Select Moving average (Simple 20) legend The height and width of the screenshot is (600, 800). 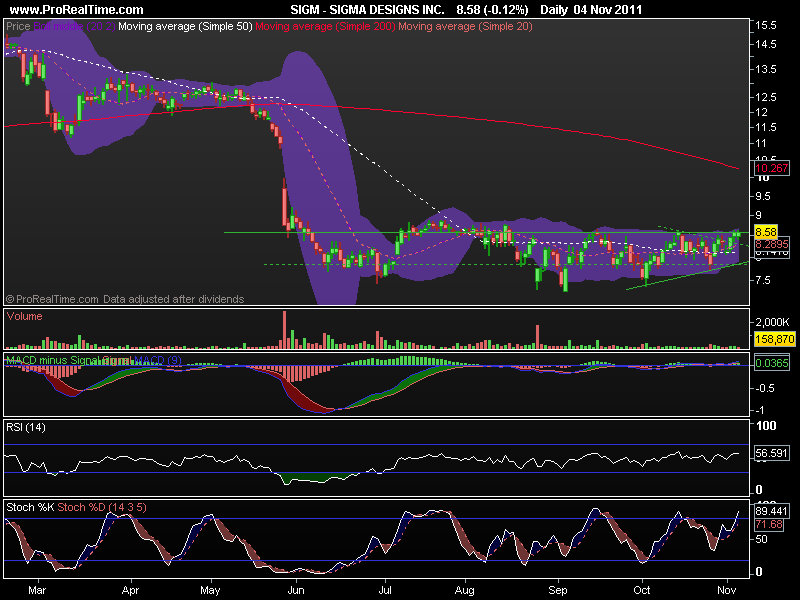point(465,26)
